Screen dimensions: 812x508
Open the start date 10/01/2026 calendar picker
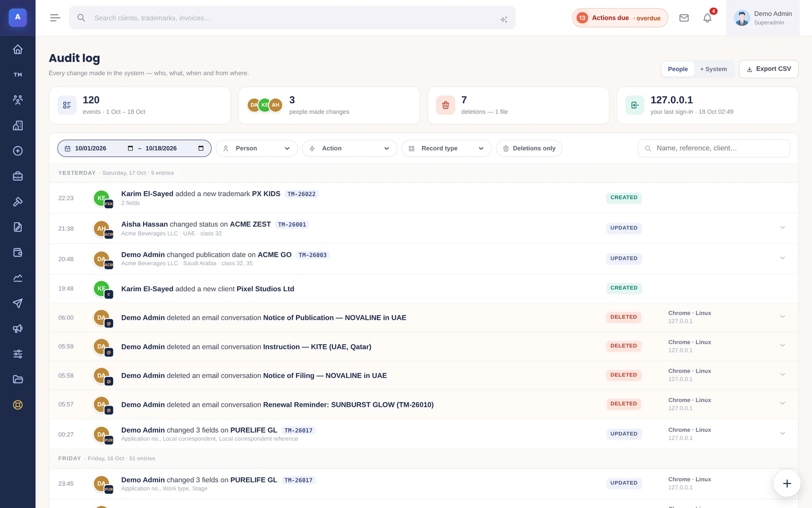[130, 149]
